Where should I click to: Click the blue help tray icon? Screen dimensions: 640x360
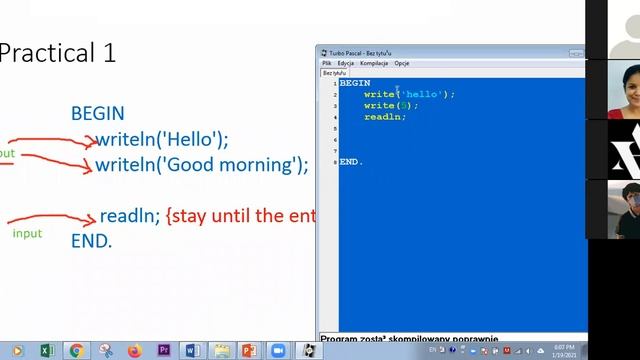pos(452,350)
